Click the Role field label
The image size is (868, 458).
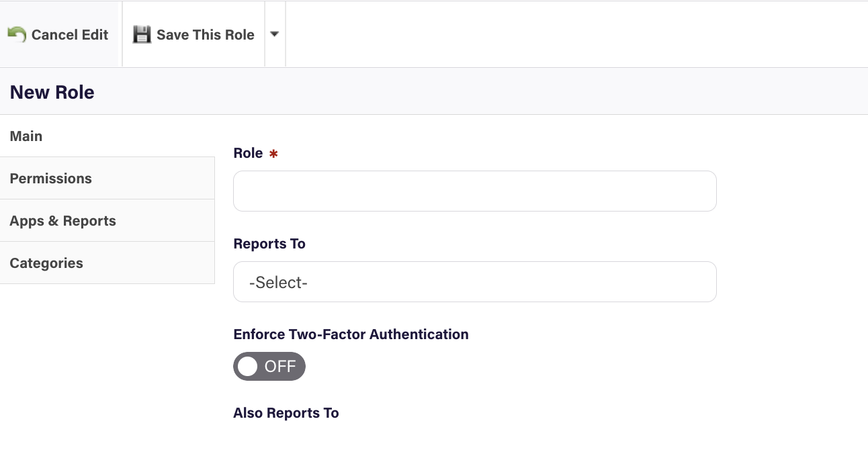click(248, 153)
